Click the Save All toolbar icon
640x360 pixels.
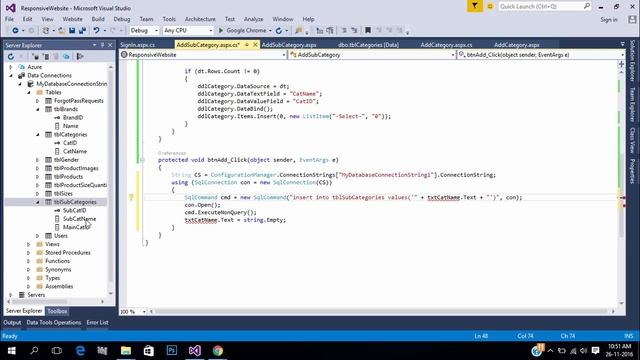pos(82,30)
